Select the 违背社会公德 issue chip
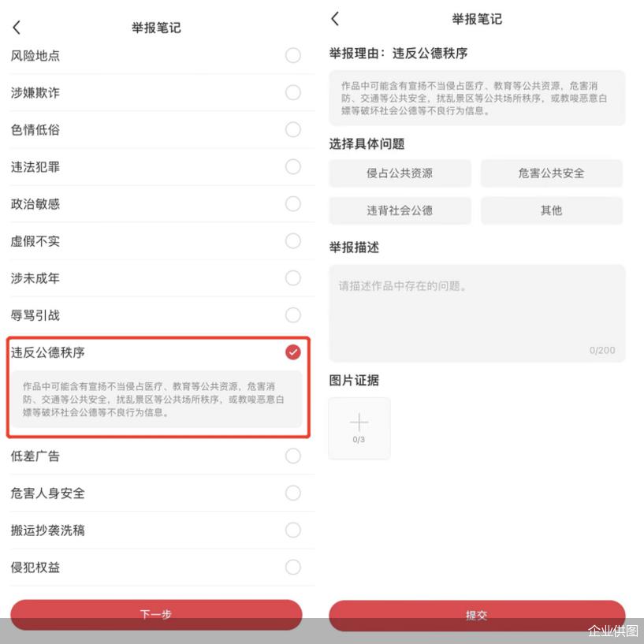Screen dimensions: 644x644 [x=400, y=210]
